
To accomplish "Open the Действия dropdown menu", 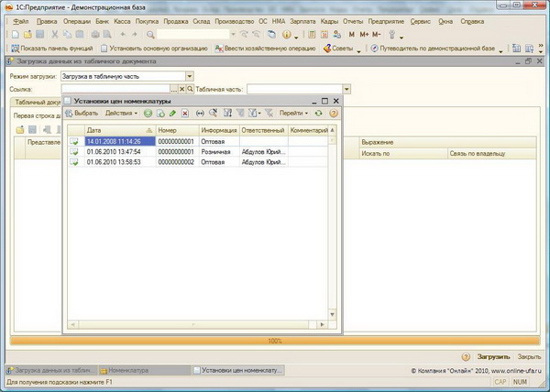I will click(121, 114).
